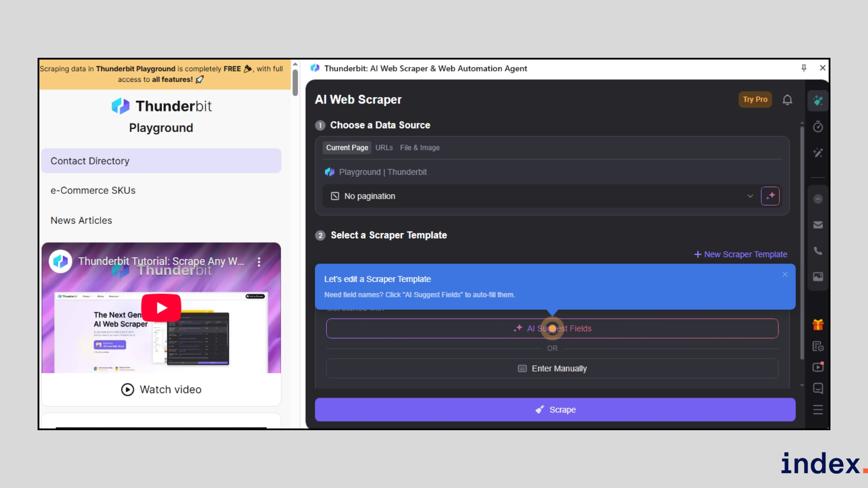This screenshot has height=488, width=868.
Task: Click the magic wand autofill icon
Action: pos(818,153)
